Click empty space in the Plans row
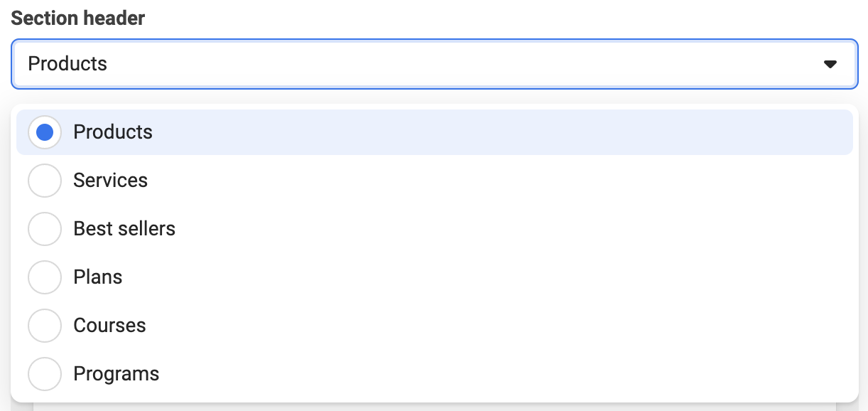 tap(497, 277)
